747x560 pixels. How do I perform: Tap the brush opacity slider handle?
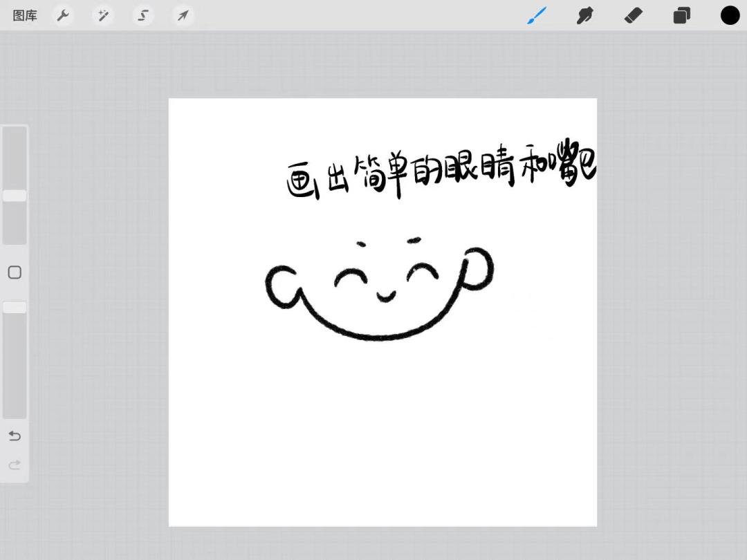tap(15, 306)
